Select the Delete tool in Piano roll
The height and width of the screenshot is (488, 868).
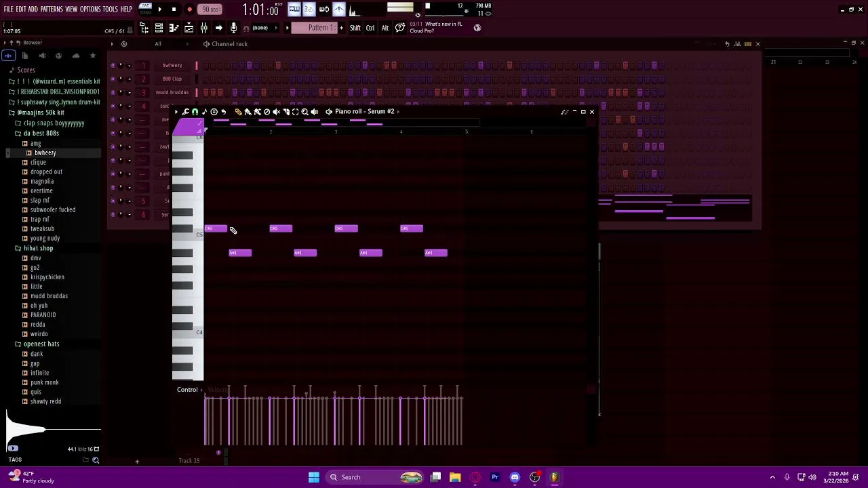[267, 112]
